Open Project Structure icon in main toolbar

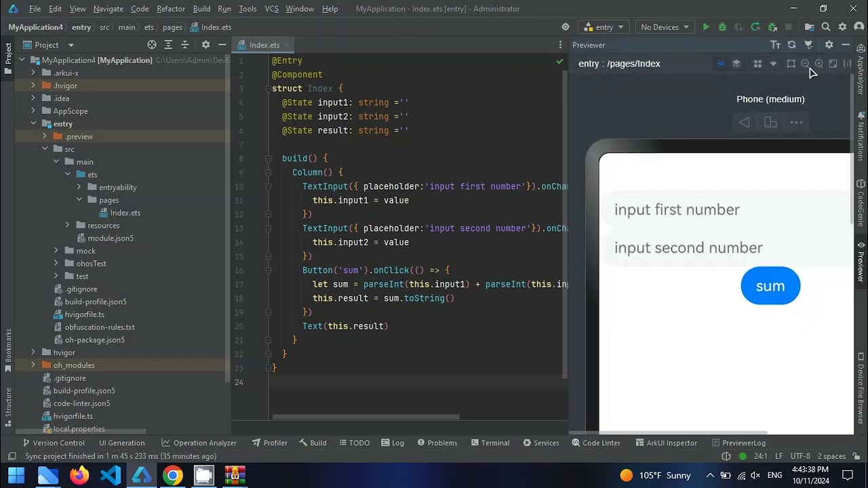pos(809,27)
